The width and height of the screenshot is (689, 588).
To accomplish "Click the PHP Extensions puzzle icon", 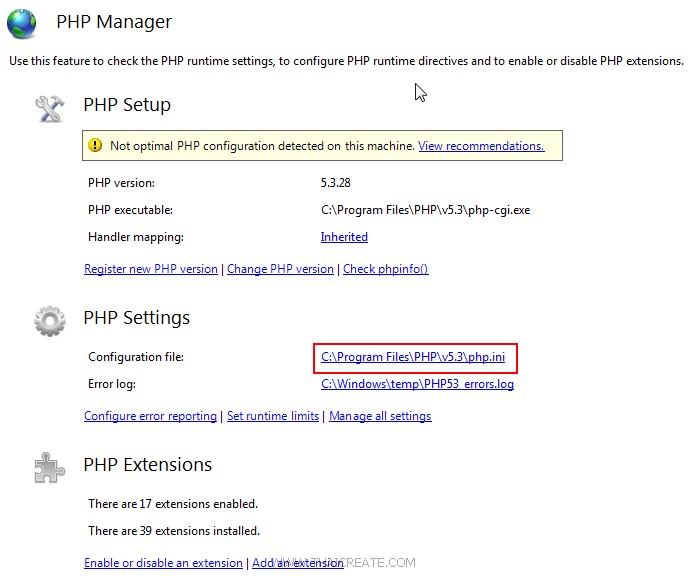I will [x=49, y=467].
